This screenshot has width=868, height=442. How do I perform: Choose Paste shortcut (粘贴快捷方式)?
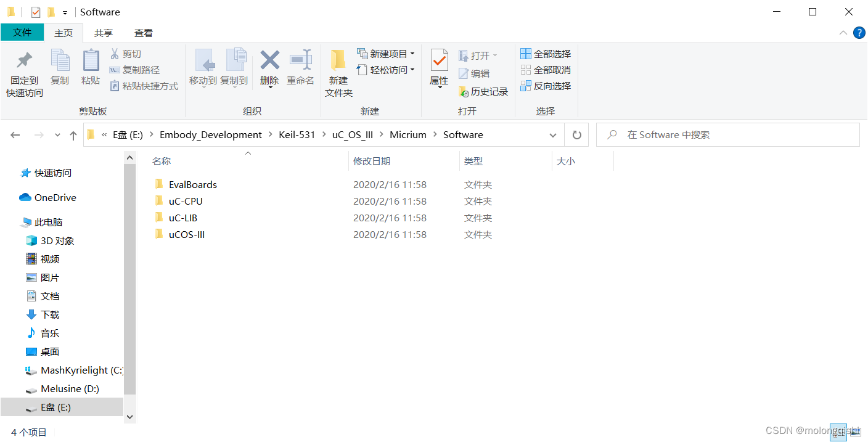click(x=144, y=86)
